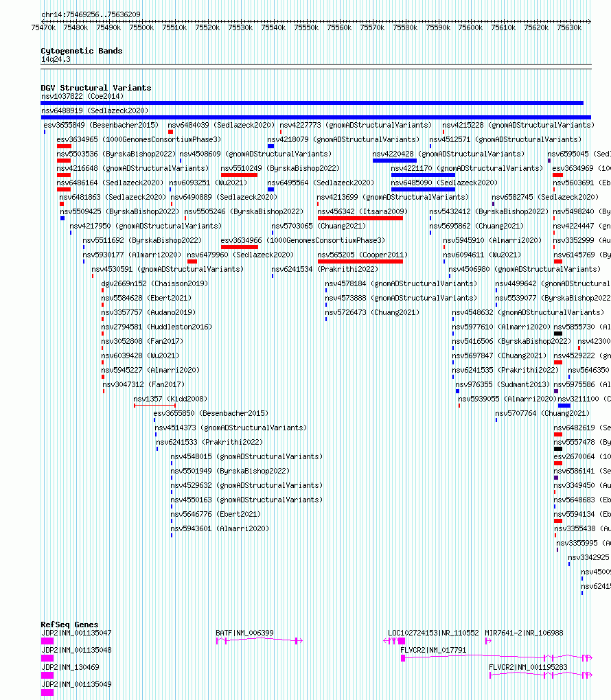The height and width of the screenshot is (700, 611).
Task: Select nsv5943601 (Almarri2020) label
Action: [x=220, y=528]
